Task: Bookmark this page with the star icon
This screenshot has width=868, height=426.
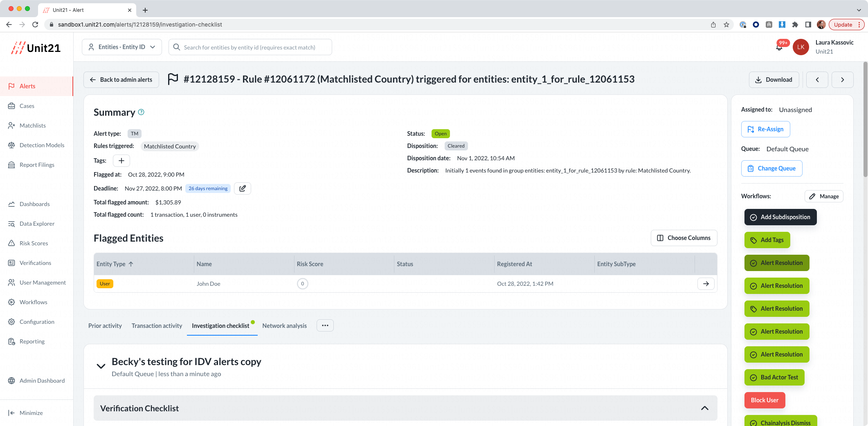Action: (x=726, y=25)
